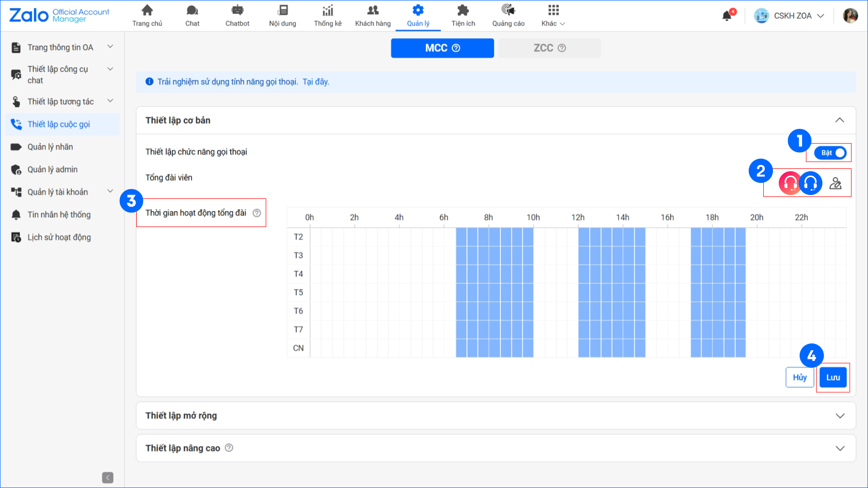Expand Trang thông tin OA menu
The height and width of the screenshot is (488, 868).
[x=110, y=47]
